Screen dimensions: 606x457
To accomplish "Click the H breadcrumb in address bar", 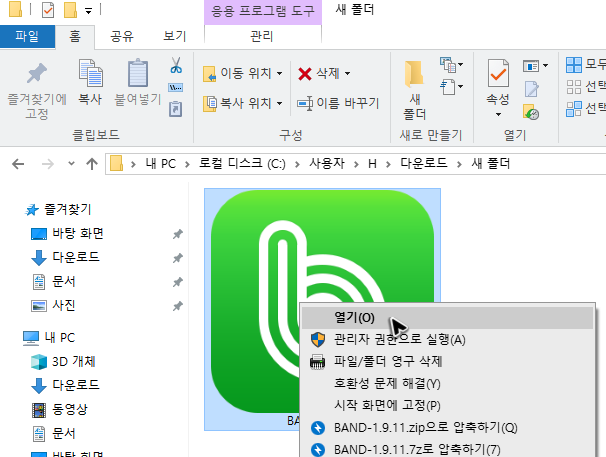I will [x=372, y=164].
